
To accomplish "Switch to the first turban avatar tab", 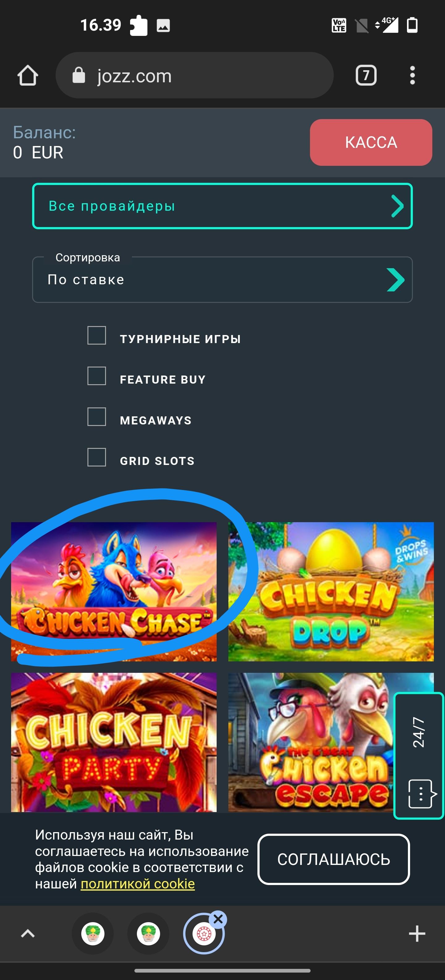I will 93,934.
